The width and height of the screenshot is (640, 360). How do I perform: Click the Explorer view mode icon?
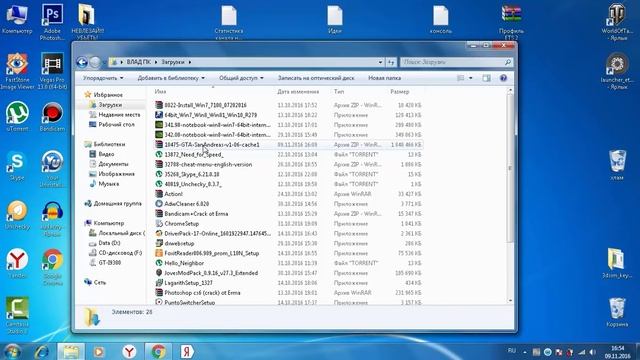(x=461, y=78)
